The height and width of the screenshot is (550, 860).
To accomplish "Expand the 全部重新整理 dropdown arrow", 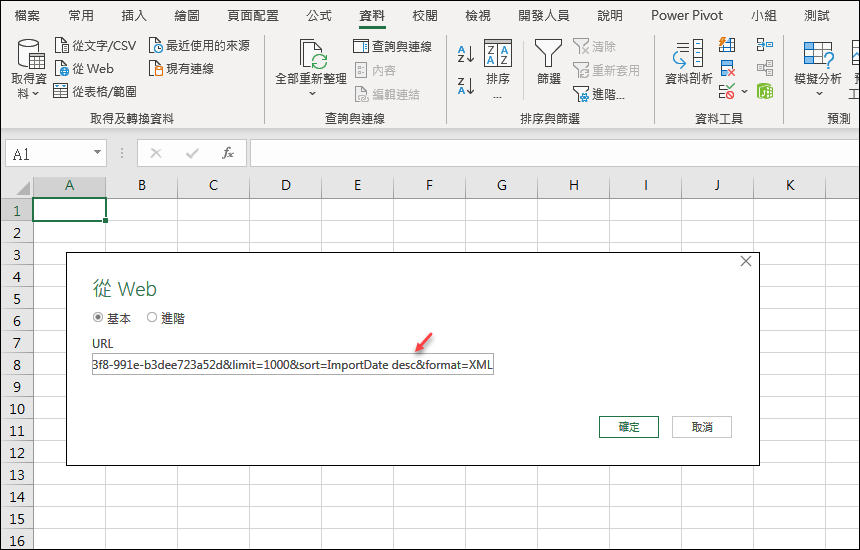I will point(312,93).
